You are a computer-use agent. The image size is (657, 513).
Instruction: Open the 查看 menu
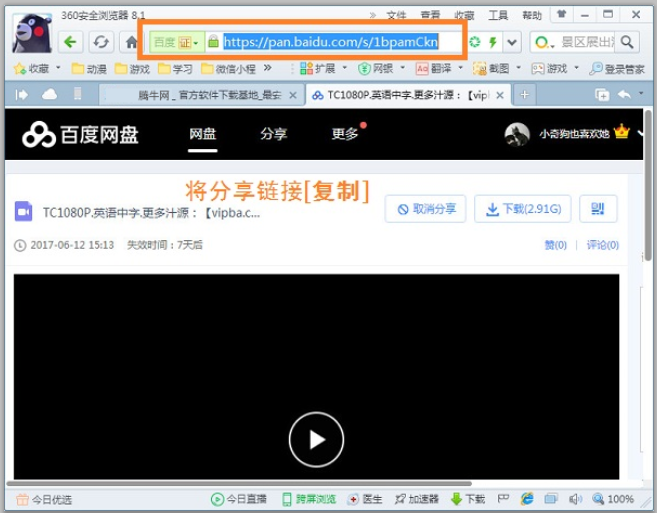(x=430, y=16)
